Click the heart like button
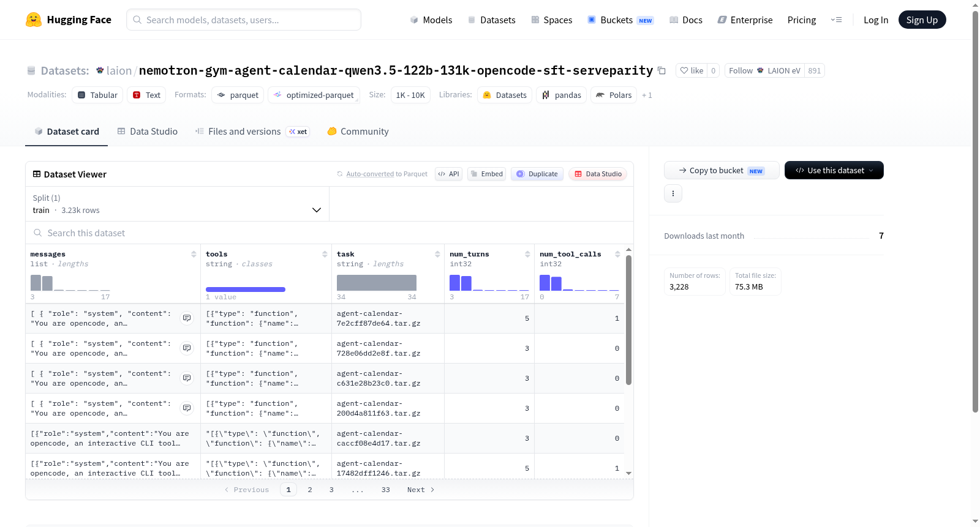980x527 pixels. pyautogui.click(x=691, y=70)
